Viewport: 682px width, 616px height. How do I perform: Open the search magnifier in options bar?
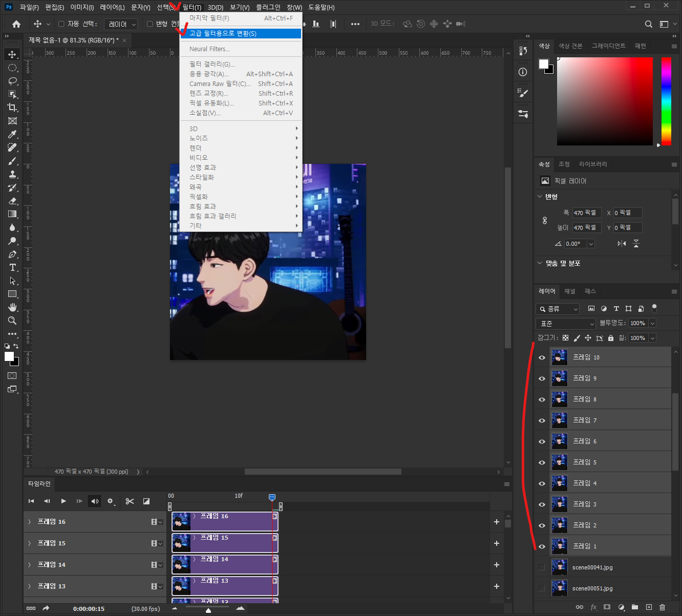click(648, 24)
